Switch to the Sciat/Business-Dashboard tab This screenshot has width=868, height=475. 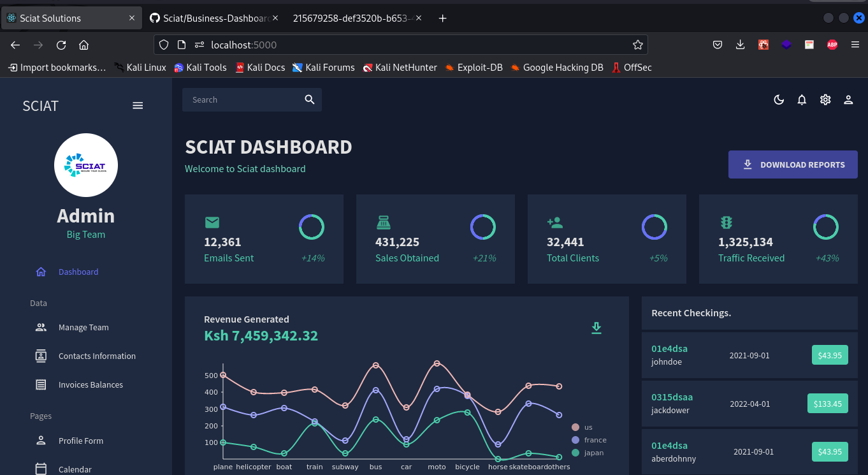tap(213, 18)
